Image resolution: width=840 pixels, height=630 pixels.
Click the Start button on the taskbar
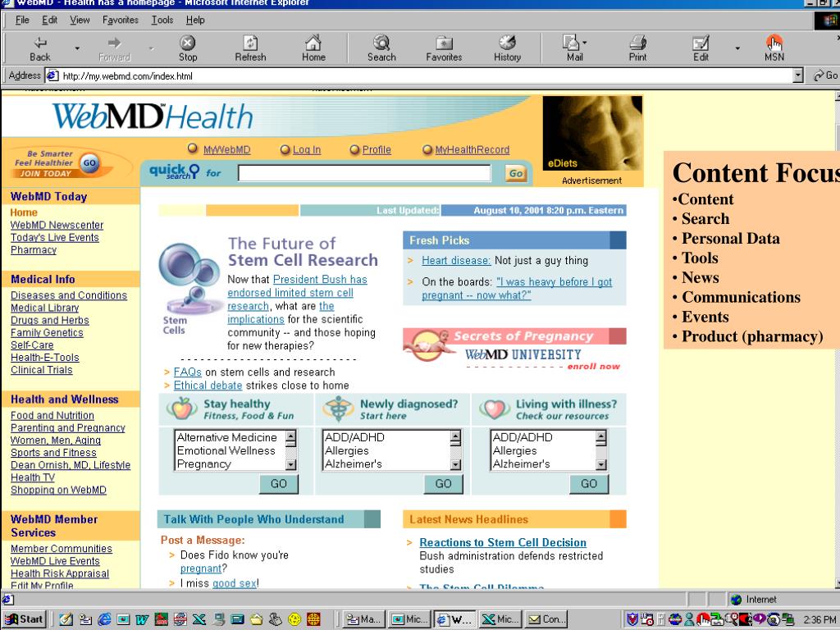tap(24, 619)
